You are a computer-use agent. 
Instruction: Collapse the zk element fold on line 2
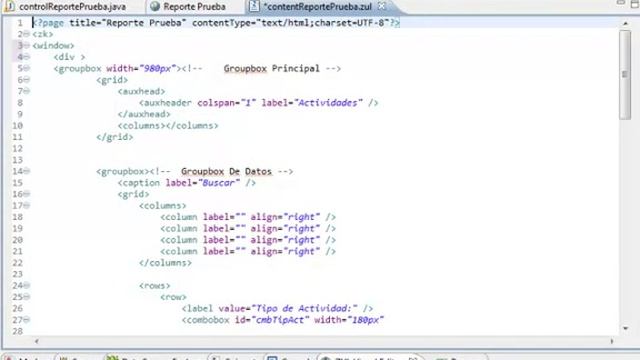tap(27, 34)
